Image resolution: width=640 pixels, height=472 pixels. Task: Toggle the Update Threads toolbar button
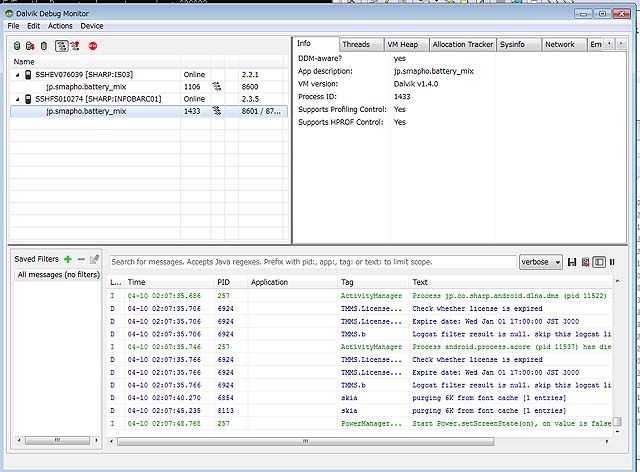point(61,46)
